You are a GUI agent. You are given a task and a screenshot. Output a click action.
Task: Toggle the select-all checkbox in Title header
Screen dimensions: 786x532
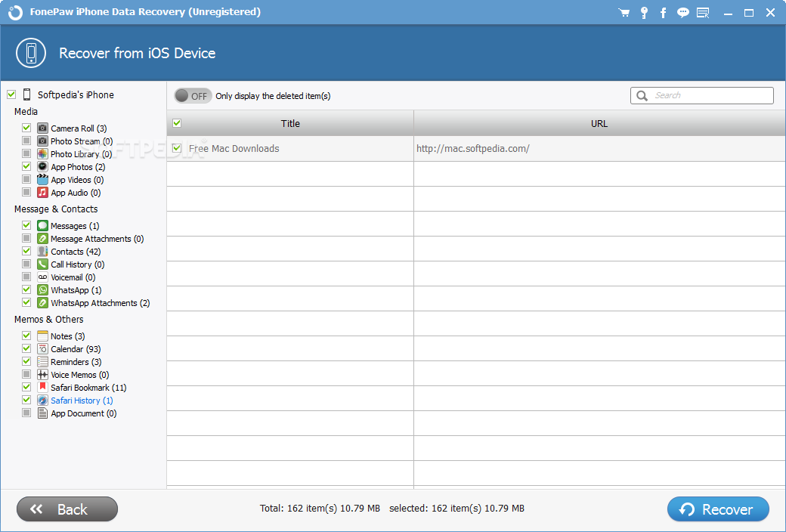tap(177, 123)
